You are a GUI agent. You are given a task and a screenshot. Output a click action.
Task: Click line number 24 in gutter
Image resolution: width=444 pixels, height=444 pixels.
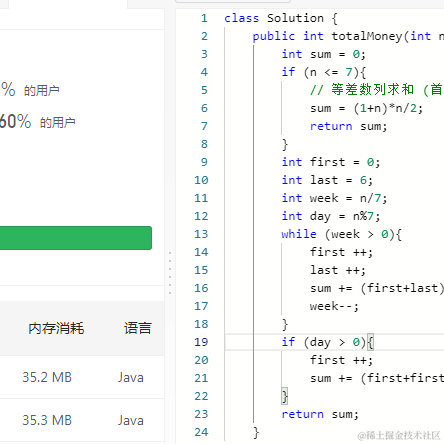point(201,432)
